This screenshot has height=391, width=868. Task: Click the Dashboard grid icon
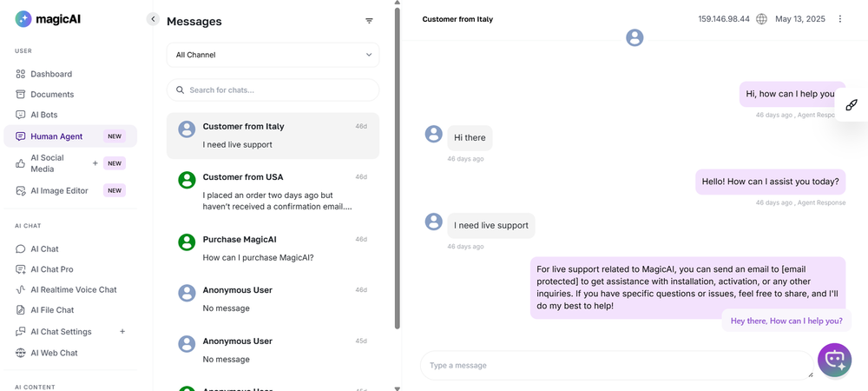pos(21,74)
